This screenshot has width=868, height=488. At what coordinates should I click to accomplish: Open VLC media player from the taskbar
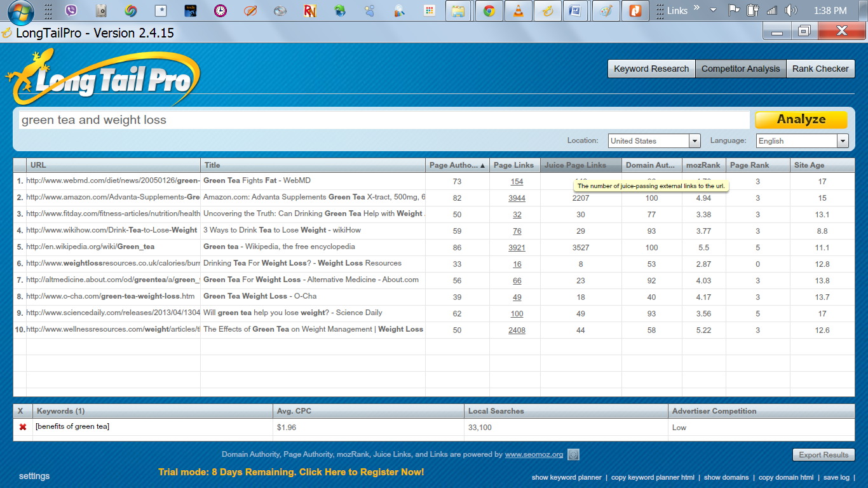tap(518, 11)
